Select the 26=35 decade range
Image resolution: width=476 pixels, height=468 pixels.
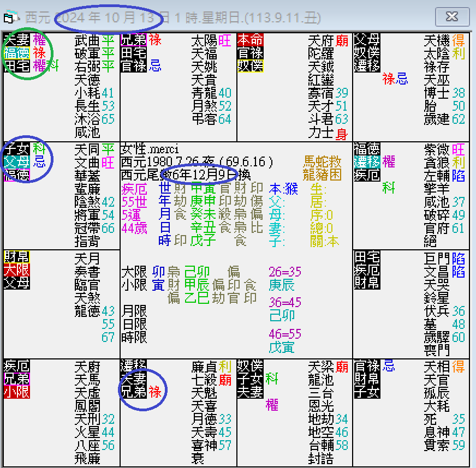pyautogui.click(x=285, y=272)
